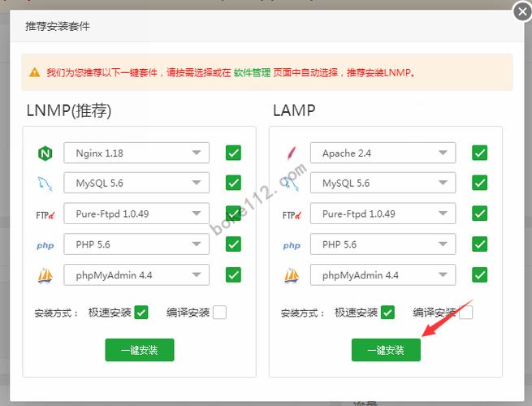Enable 编译安装 checkbox in LNMP
Screen dimensions: 532x406
219,313
